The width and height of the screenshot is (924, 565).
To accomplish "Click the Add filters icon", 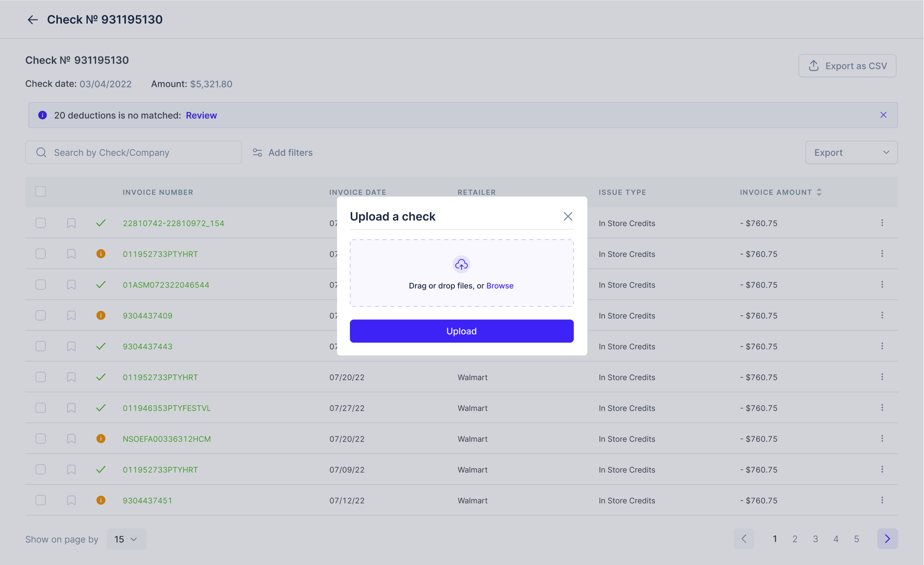I will click(257, 152).
